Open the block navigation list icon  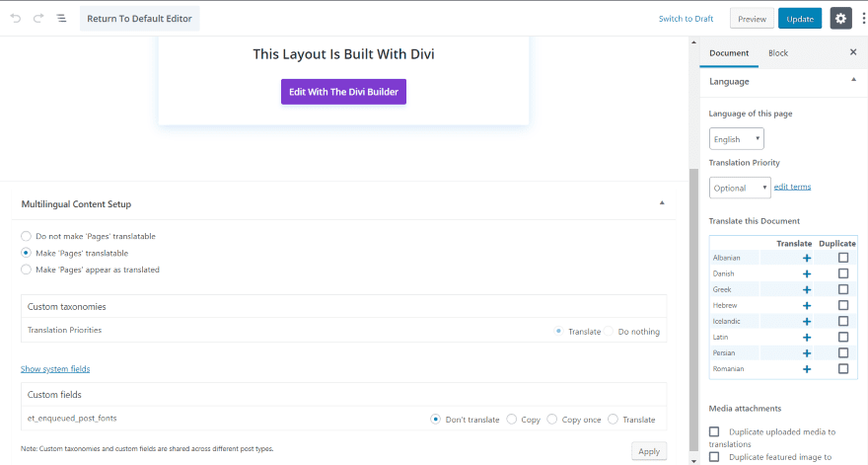click(61, 19)
